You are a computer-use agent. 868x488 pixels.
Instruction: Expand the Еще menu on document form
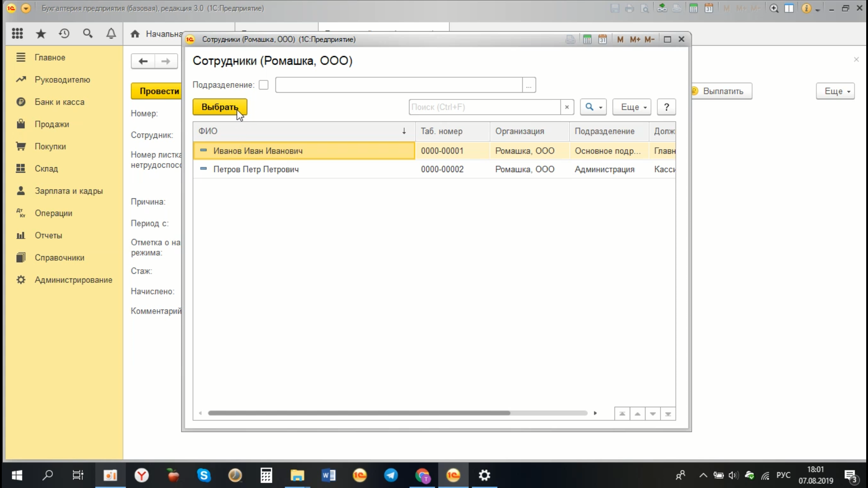[x=835, y=91]
